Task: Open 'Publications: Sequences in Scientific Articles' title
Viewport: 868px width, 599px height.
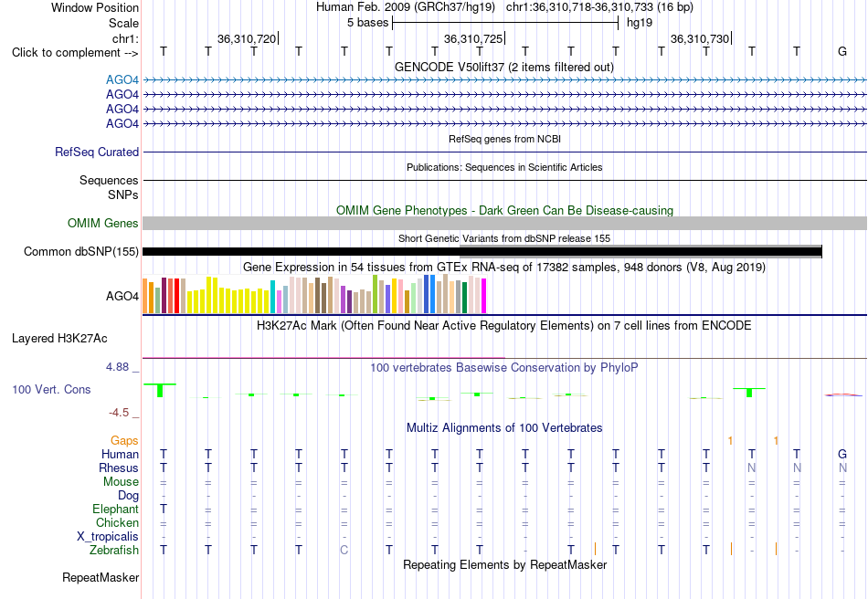Action: coord(504,167)
